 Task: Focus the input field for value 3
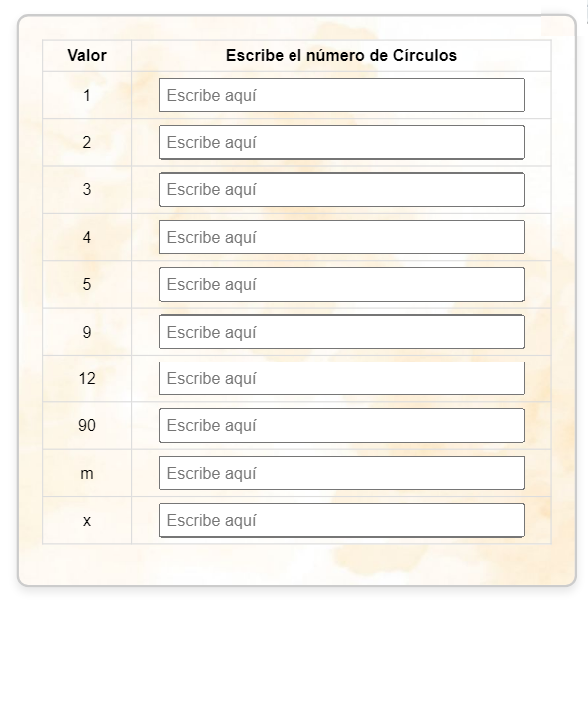point(341,190)
